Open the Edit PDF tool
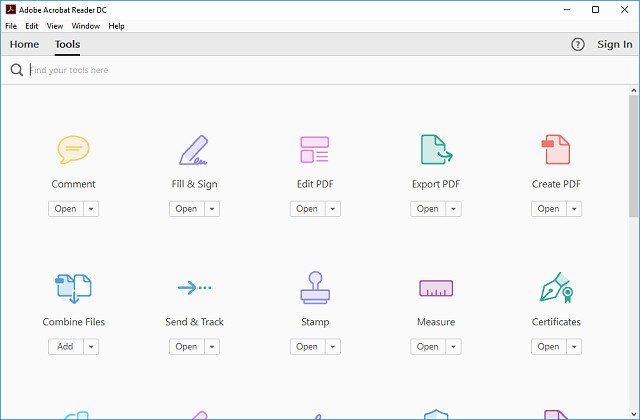 pos(307,209)
